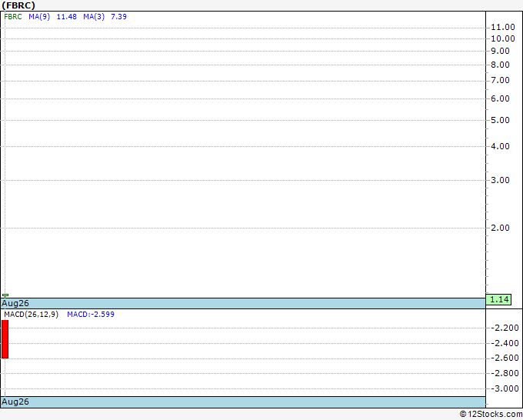Click the 3.00 price axis label
Screen dimensions: 523x420
pyautogui.click(x=500, y=181)
